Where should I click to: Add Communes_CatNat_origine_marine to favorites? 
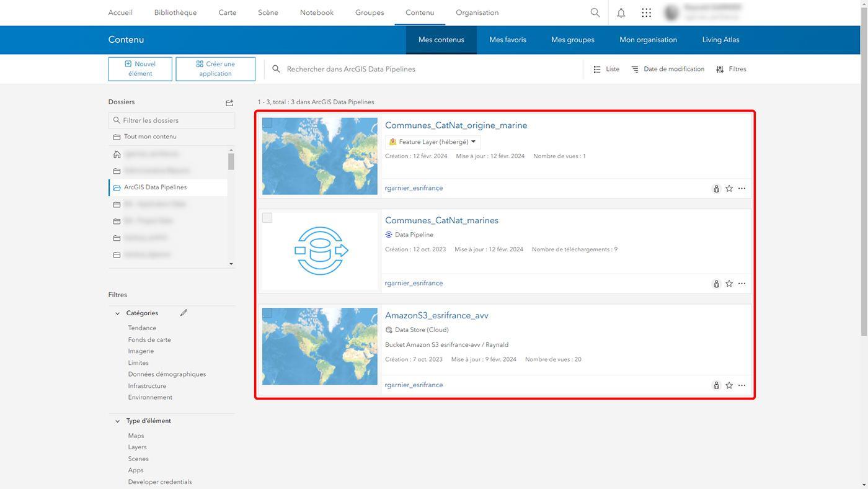tap(729, 189)
